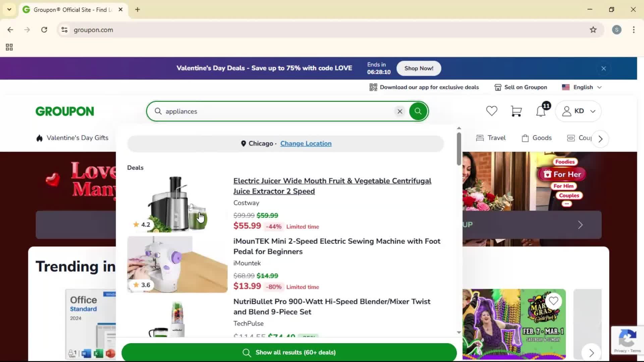The image size is (644, 362).
Task: Expand more categories with the right chevron
Action: 600,138
